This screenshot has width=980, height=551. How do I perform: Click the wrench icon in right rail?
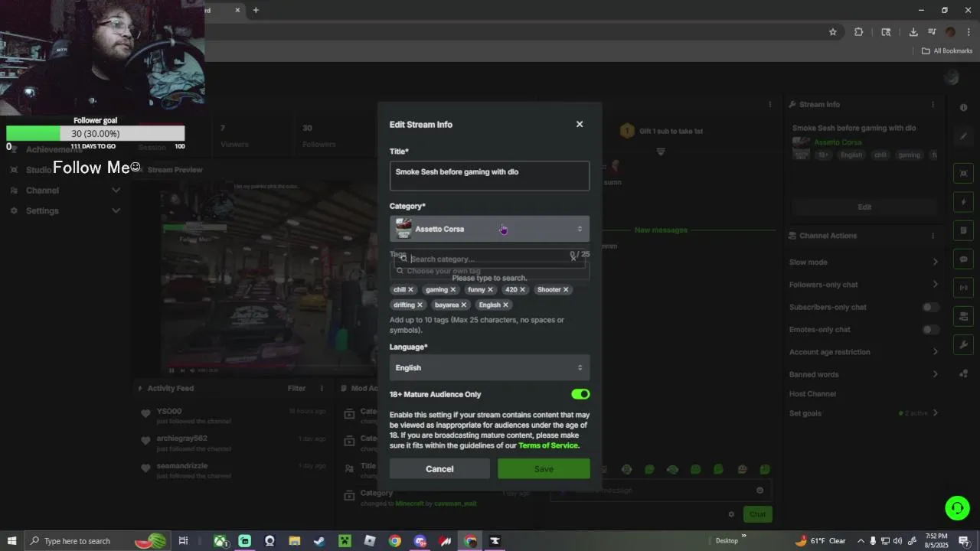coord(963,344)
